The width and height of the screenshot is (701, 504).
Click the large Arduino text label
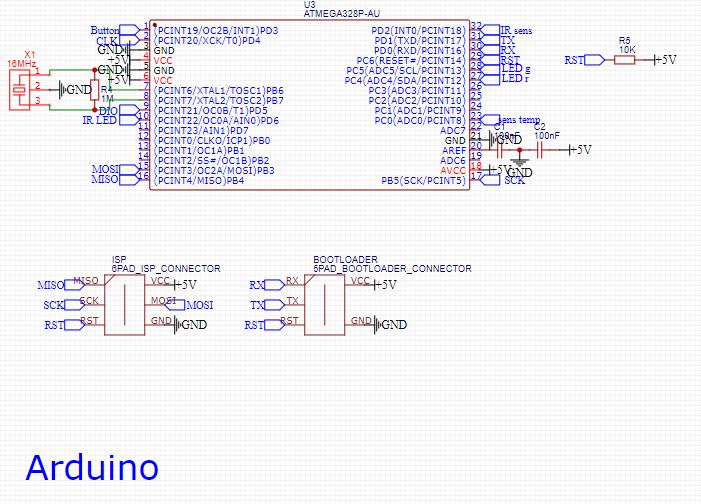point(92,468)
